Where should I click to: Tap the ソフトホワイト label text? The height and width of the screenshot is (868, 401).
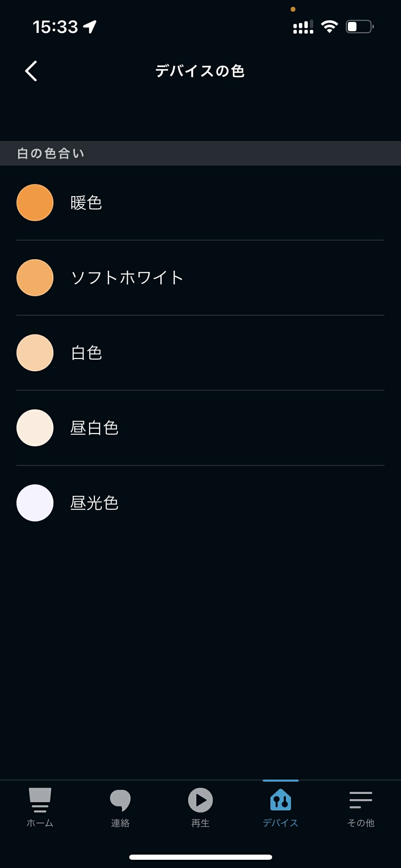coord(127,278)
